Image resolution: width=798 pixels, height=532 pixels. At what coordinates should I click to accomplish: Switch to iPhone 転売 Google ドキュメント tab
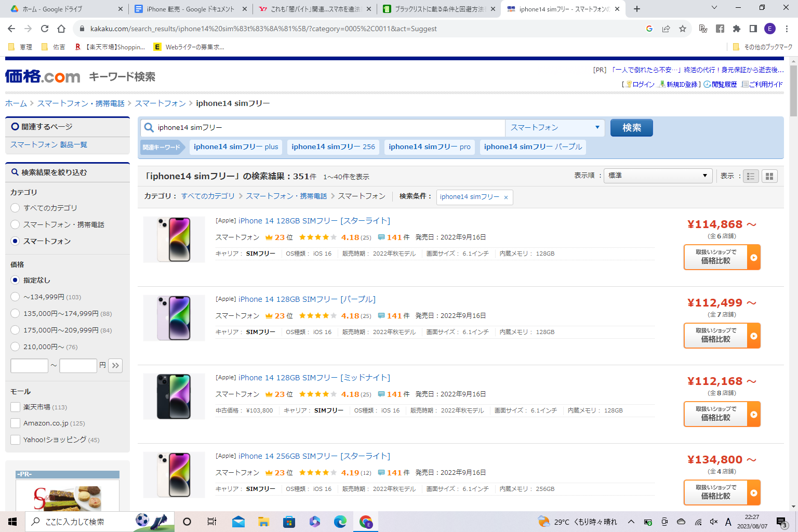click(190, 9)
